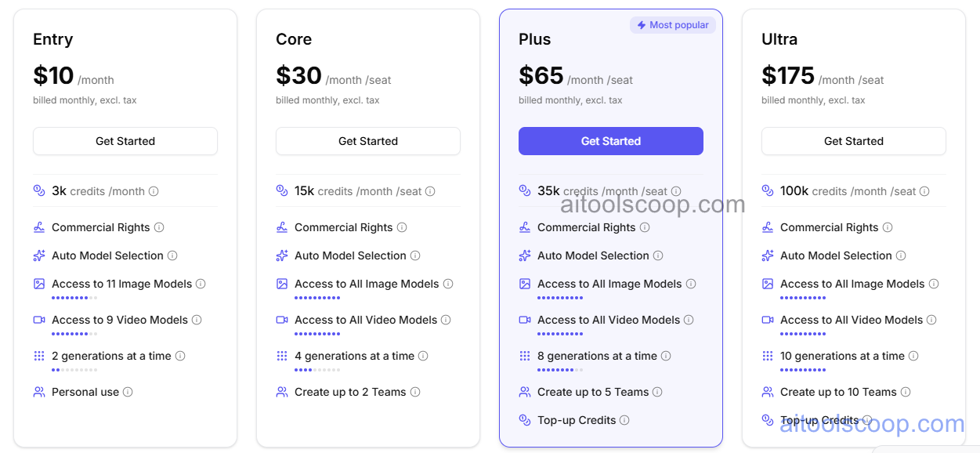Click the info icon next to Commercial Rights on Plus
This screenshot has height=453, width=980.
645,227
